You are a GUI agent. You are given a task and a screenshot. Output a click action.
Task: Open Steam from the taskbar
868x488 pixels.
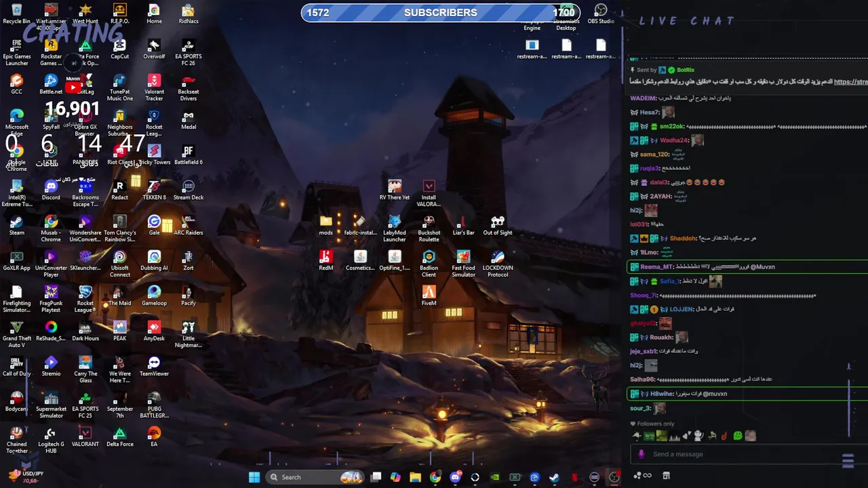554,477
